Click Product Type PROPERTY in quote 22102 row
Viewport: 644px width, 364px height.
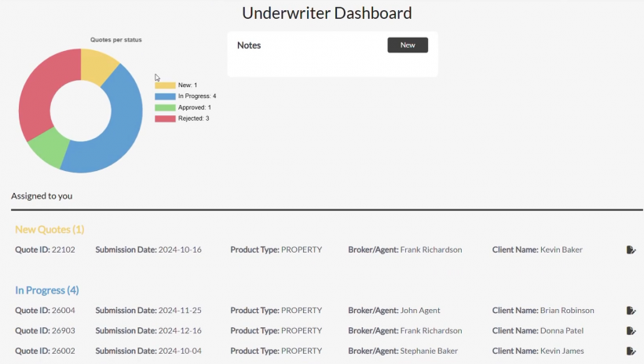(276, 249)
